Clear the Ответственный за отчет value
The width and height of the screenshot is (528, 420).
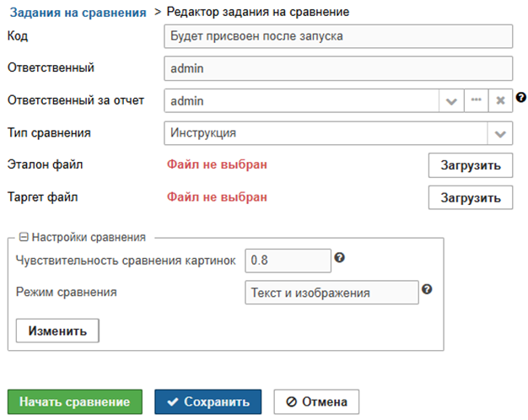click(500, 100)
